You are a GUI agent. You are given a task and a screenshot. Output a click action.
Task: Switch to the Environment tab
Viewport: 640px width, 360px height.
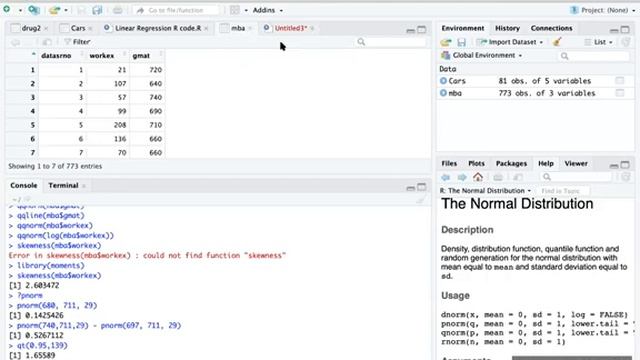(462, 28)
